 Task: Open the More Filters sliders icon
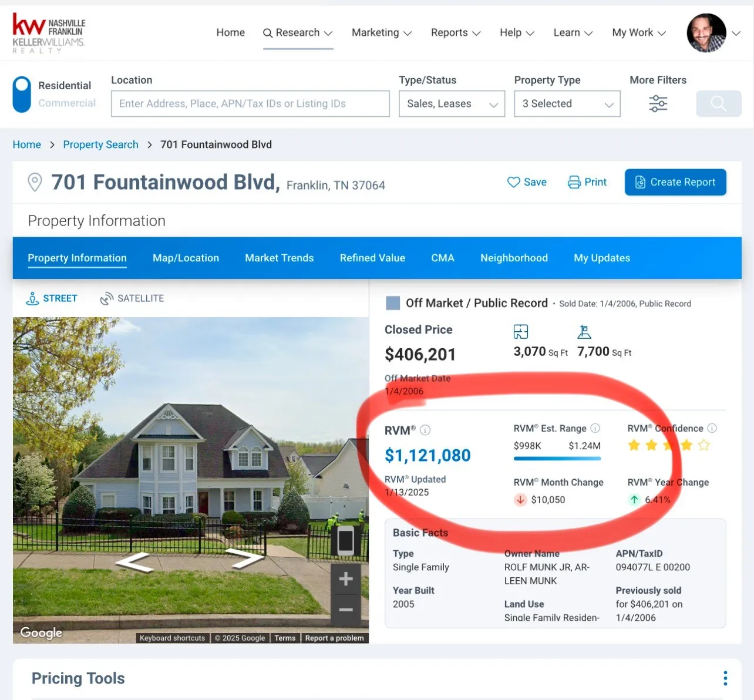pos(658,103)
